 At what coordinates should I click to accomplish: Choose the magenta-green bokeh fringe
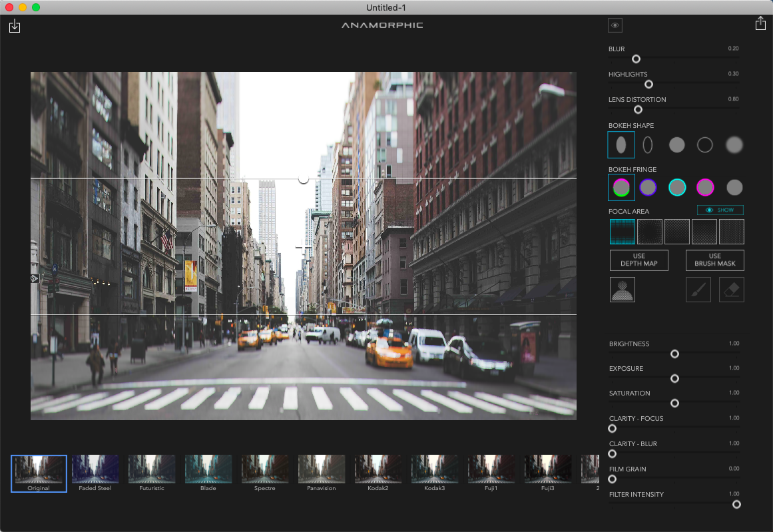[x=621, y=187]
